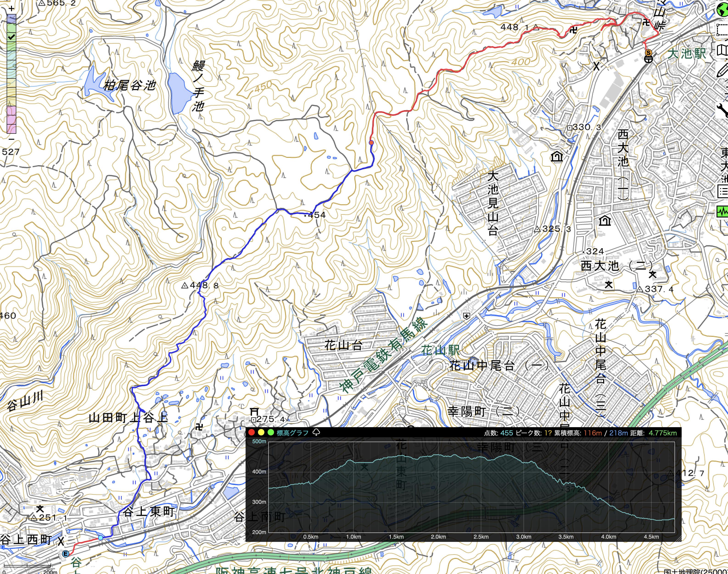Click the 大池見山台 district label
Viewport: 728px width, 574px height.
click(493, 203)
